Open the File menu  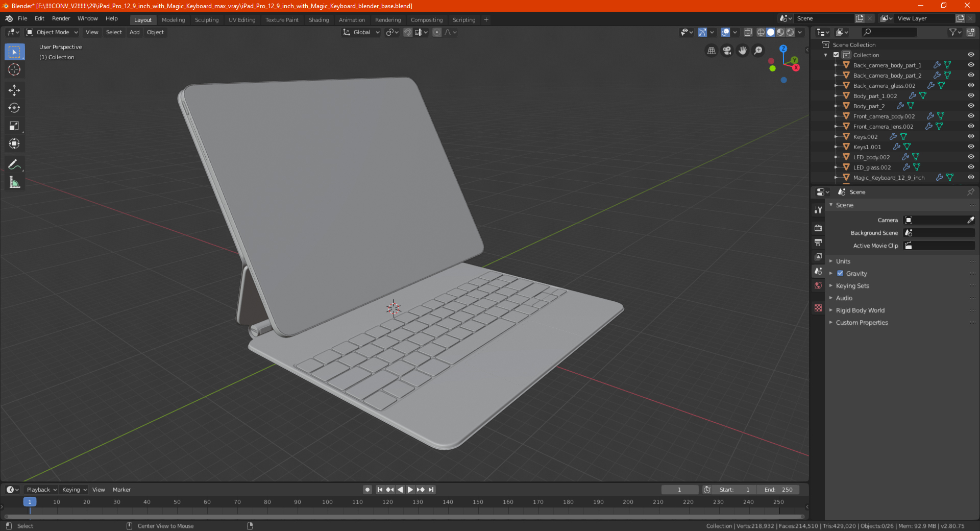point(22,18)
